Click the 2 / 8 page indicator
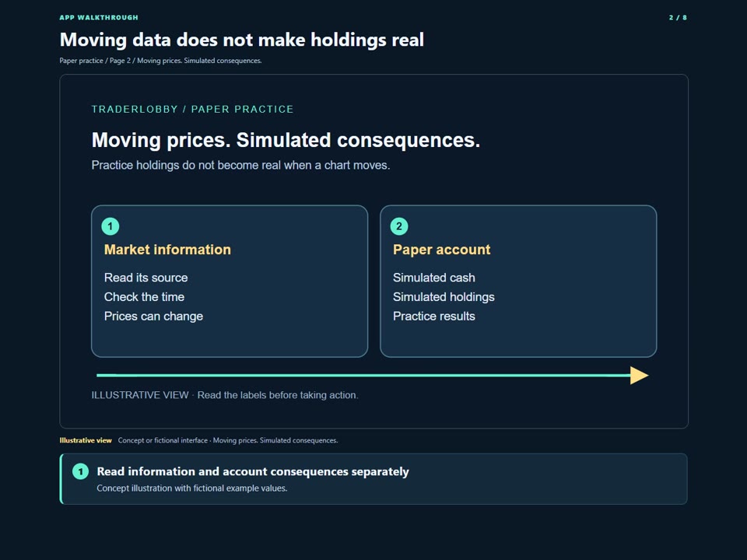The width and height of the screenshot is (747, 560). (678, 18)
